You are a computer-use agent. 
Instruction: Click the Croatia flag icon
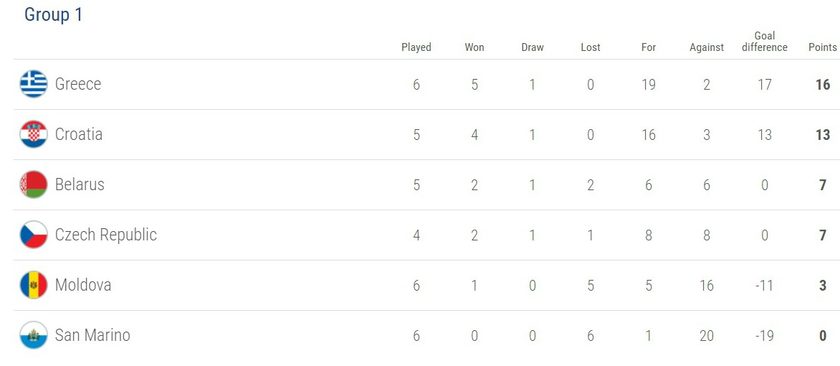coord(34,134)
